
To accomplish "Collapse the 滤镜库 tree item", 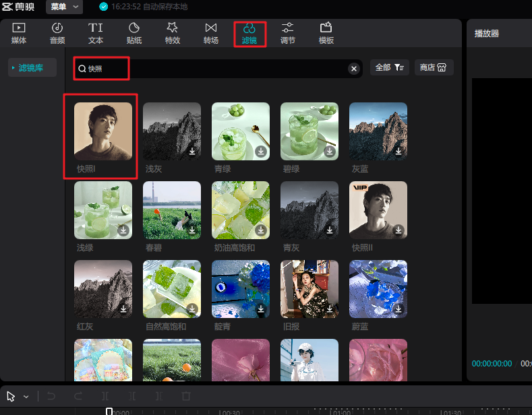I will click(13, 67).
